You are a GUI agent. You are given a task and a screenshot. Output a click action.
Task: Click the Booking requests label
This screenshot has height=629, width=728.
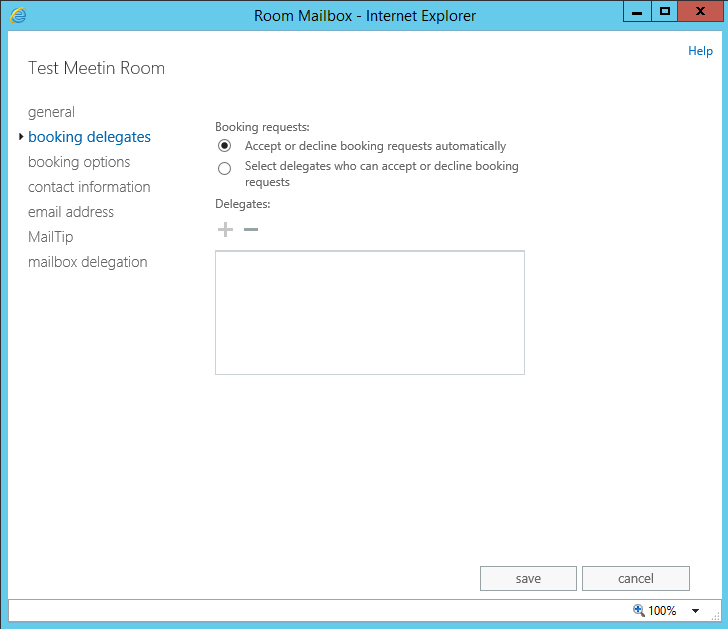coord(262,127)
